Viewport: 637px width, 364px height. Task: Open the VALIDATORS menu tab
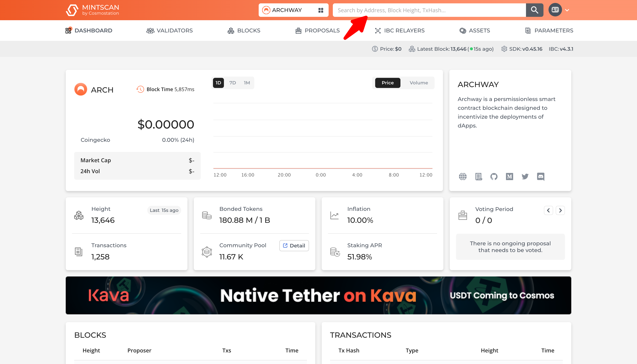click(169, 31)
